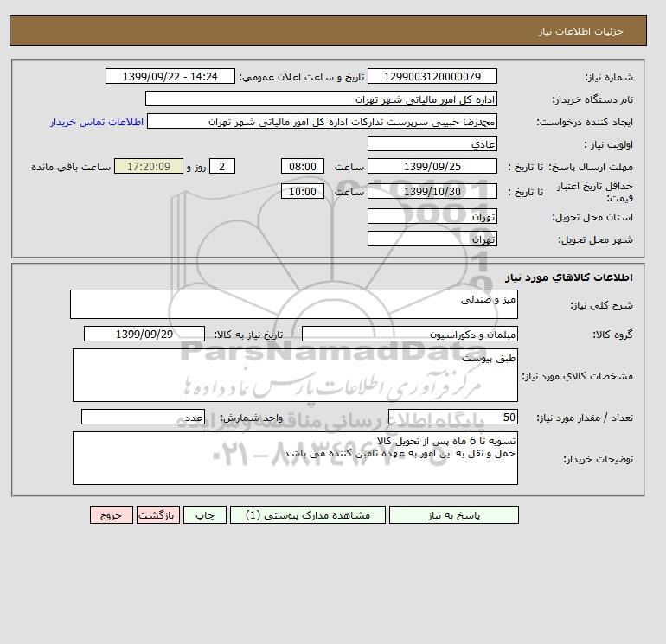The height and width of the screenshot is (644, 666).
Task: Click remaining days field 2
Action: 221,167
